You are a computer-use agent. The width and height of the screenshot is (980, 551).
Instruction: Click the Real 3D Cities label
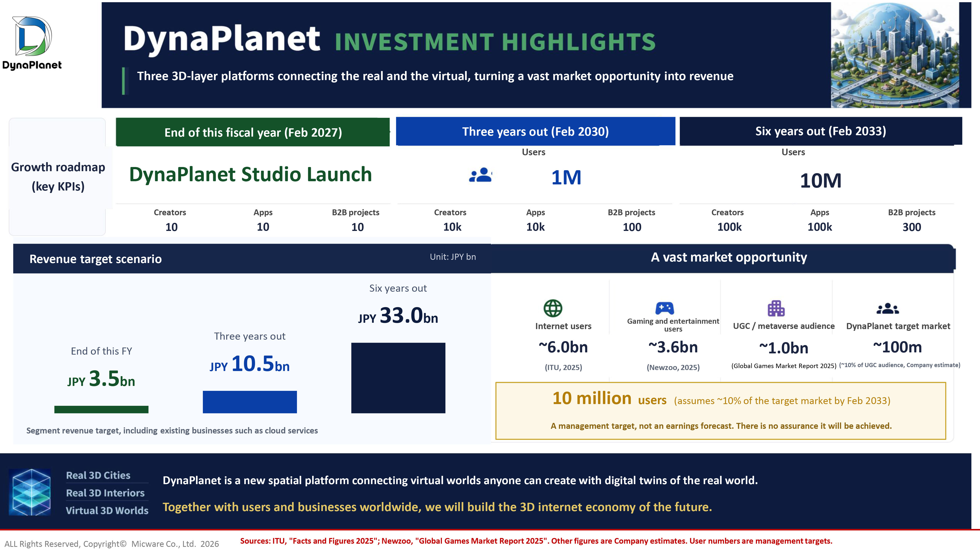[x=98, y=475]
